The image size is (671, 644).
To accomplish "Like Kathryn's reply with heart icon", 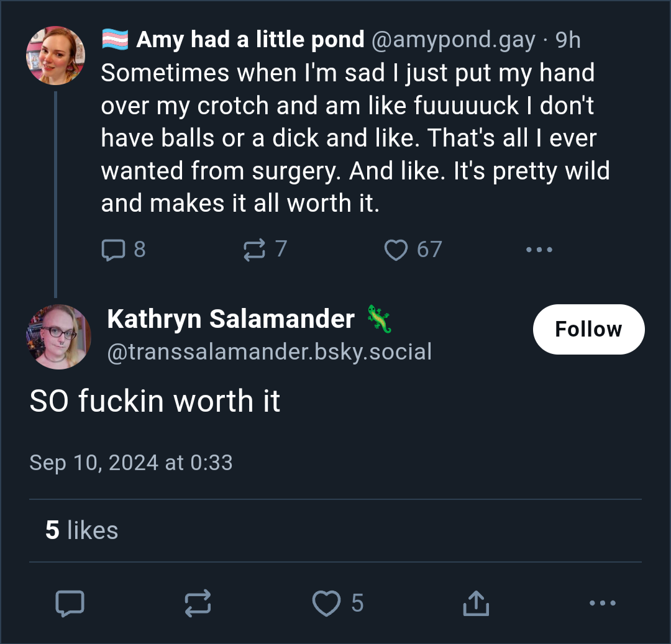I will (327, 604).
